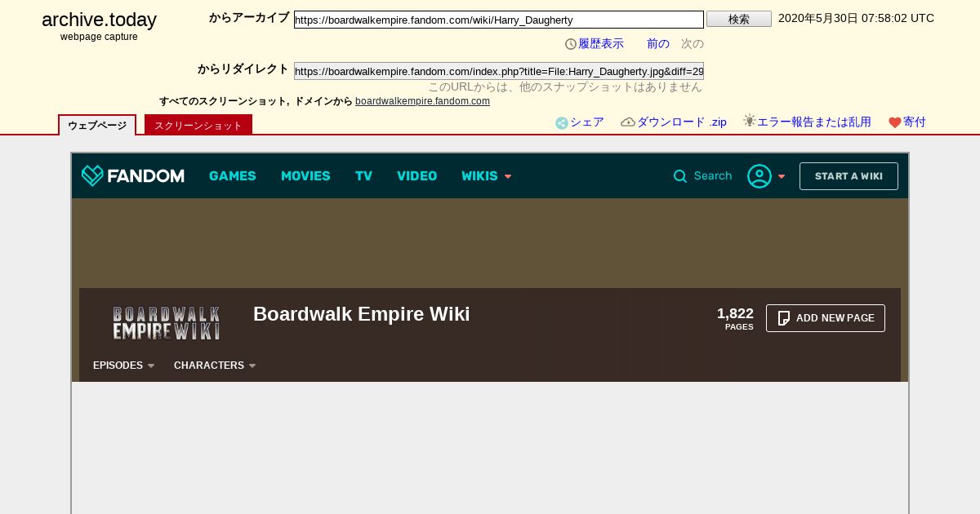This screenshot has width=980, height=514.
Task: Open the boardwalkempire.fandom.com domain link
Action: (x=422, y=101)
